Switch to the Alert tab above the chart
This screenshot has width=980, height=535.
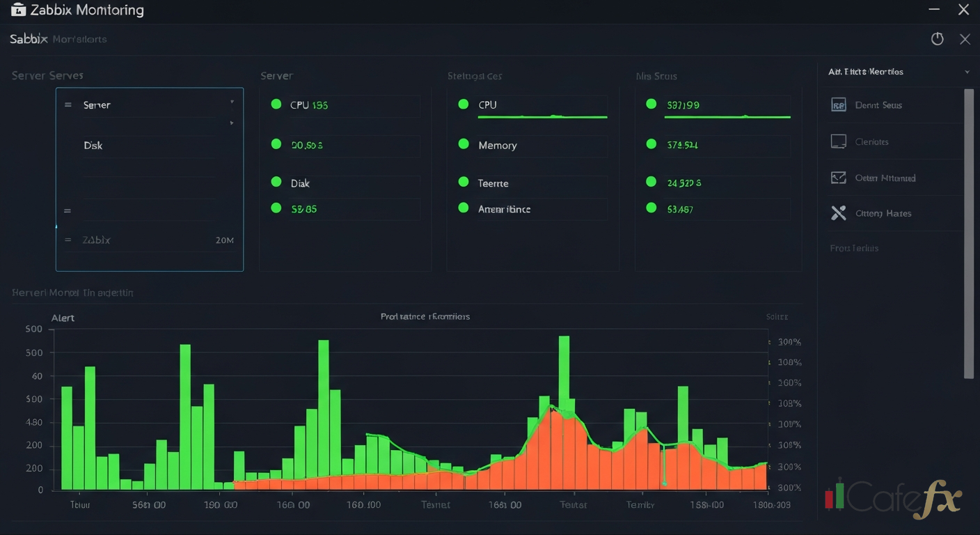point(63,318)
